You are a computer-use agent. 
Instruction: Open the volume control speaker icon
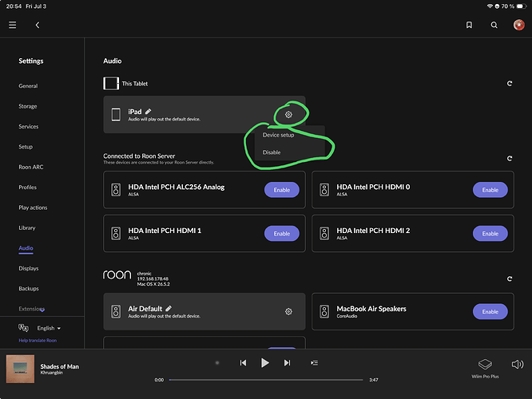pyautogui.click(x=518, y=365)
